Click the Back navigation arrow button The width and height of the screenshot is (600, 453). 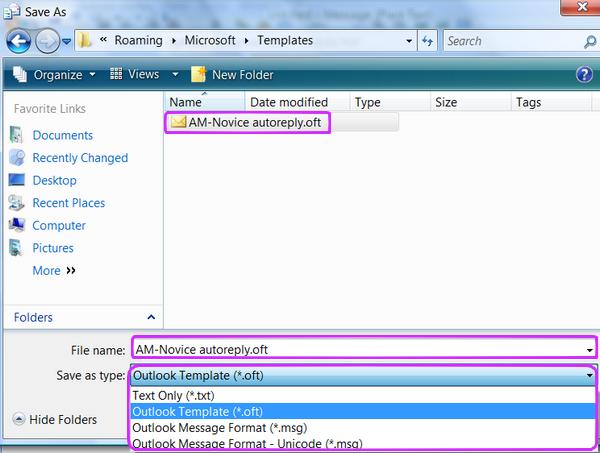18,41
